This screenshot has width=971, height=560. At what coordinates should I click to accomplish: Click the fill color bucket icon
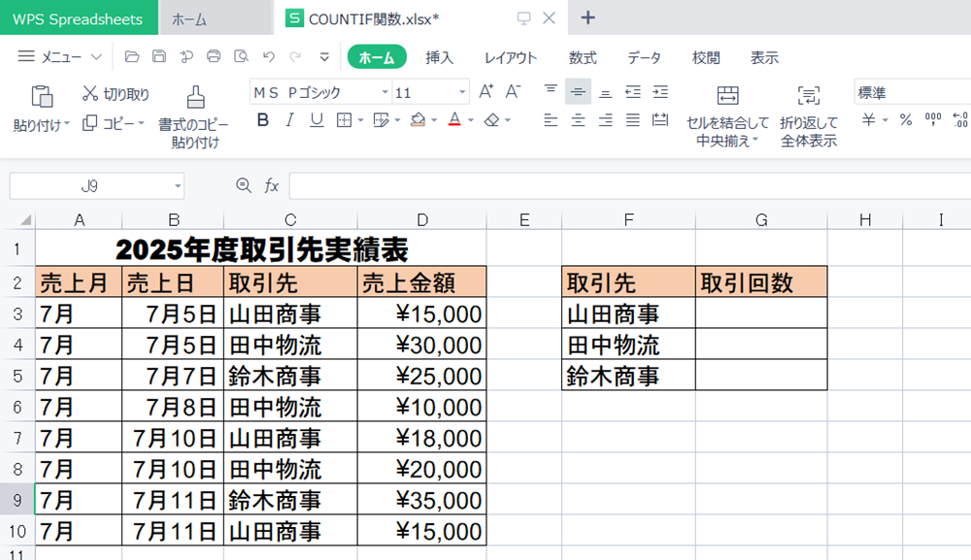pyautogui.click(x=418, y=120)
